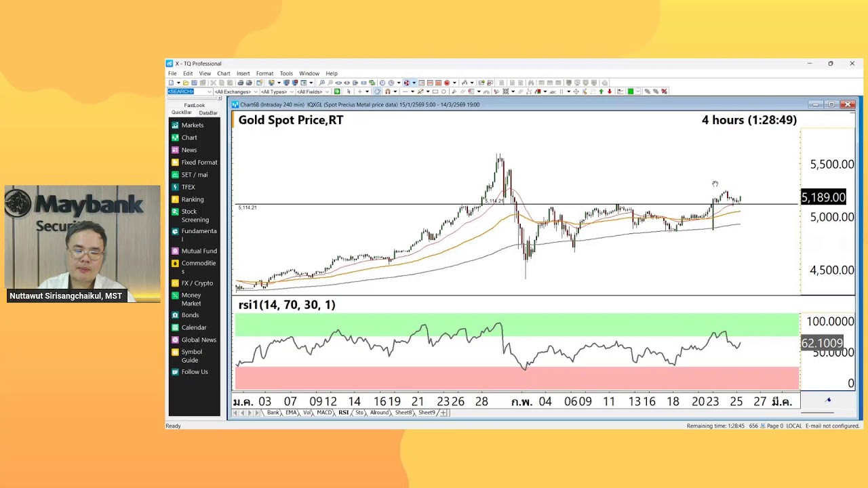
Task: Click the save toolbar icon
Action: tap(194, 83)
